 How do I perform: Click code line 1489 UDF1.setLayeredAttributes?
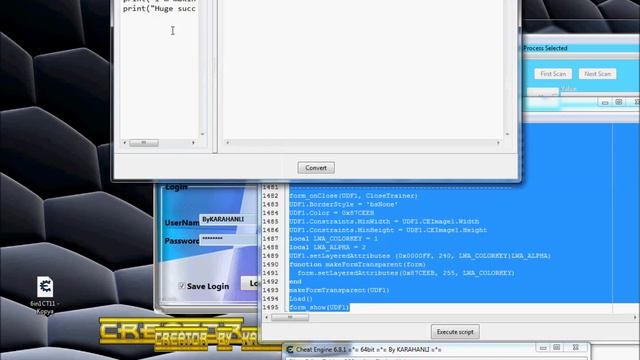tap(420, 256)
